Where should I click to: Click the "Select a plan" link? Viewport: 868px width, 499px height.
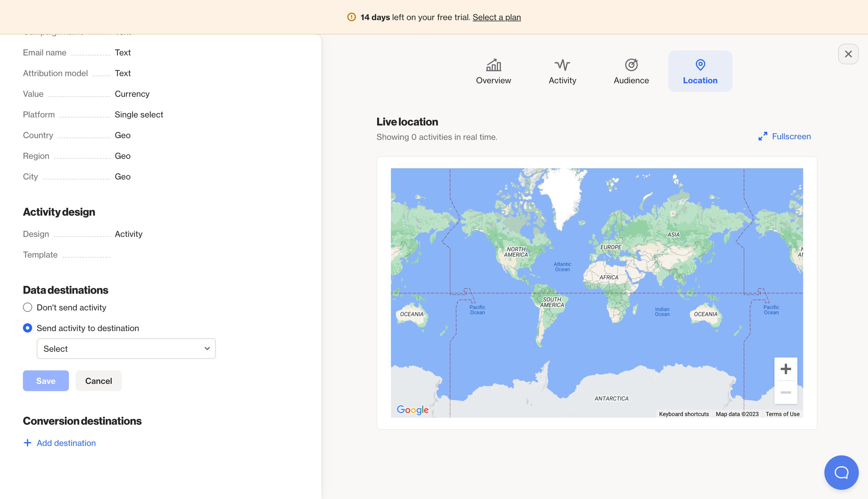[497, 17]
